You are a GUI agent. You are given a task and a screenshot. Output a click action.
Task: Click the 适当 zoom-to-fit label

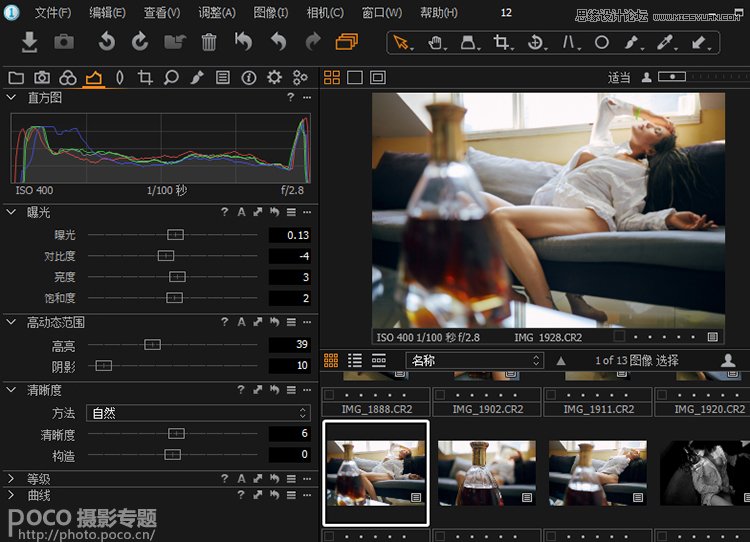pyautogui.click(x=619, y=78)
